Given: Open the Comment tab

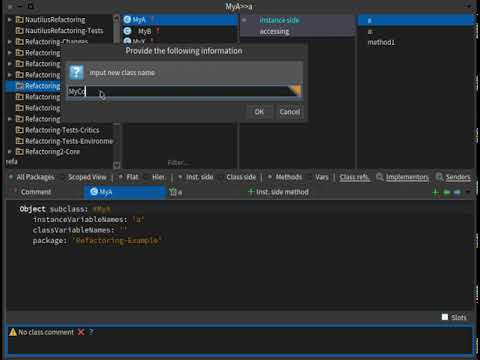Looking at the screenshot, I should point(36,192).
